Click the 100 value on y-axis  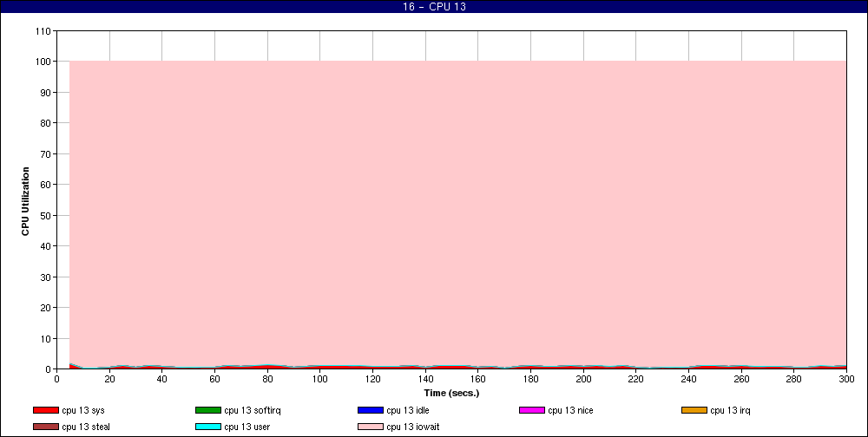coord(44,62)
